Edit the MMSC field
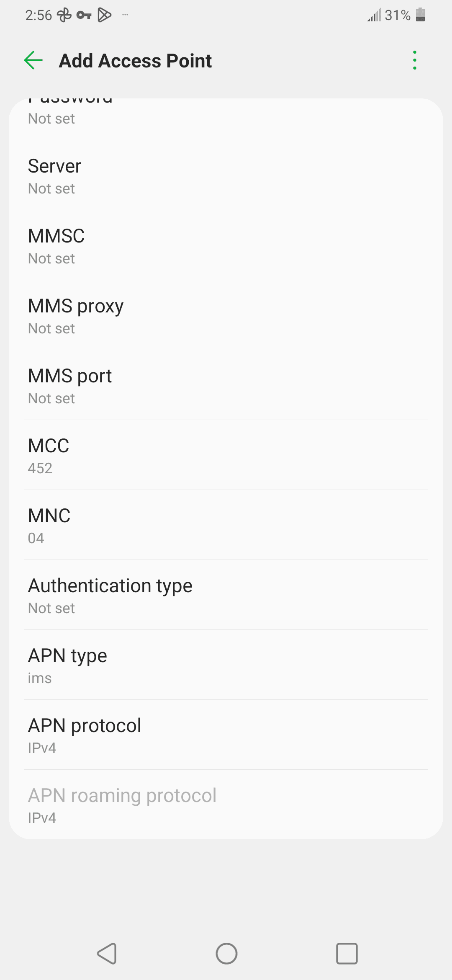Viewport: 452px width, 980px height. [226, 246]
